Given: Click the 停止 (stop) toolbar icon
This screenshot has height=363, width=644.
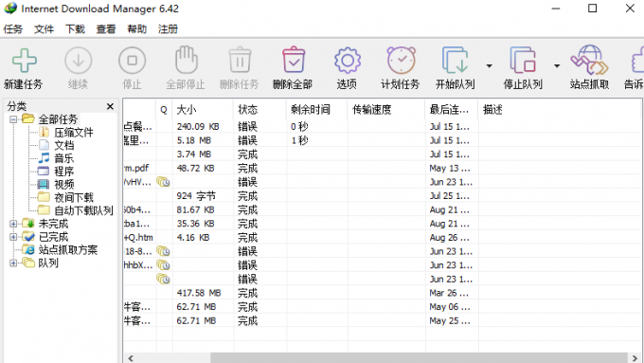Looking at the screenshot, I should click(133, 61).
